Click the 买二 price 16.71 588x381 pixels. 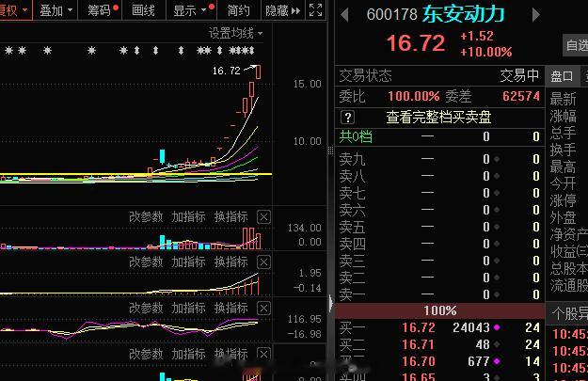418,344
